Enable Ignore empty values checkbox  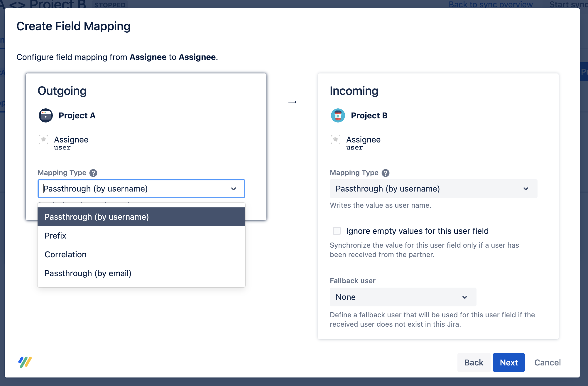337,231
